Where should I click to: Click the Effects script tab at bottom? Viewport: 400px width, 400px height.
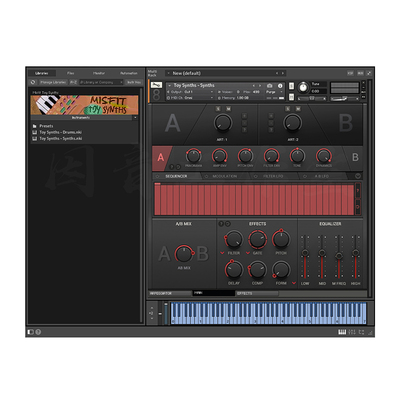(257, 293)
